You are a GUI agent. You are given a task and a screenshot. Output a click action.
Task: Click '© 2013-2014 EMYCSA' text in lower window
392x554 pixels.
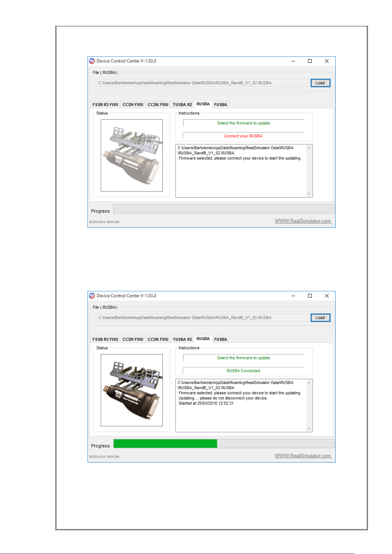tap(105, 457)
